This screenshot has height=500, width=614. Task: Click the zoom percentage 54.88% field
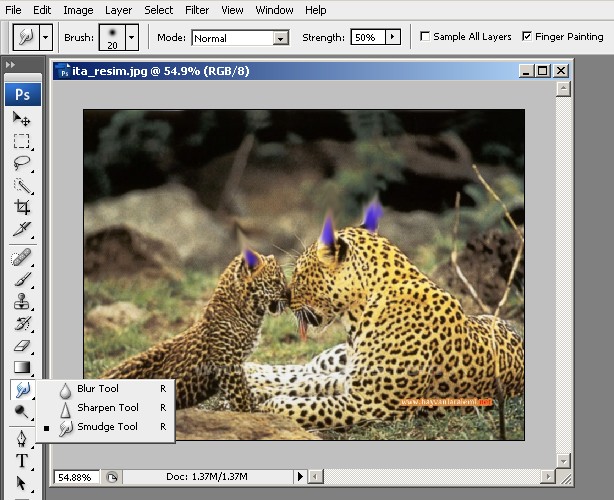pyautogui.click(x=76, y=477)
